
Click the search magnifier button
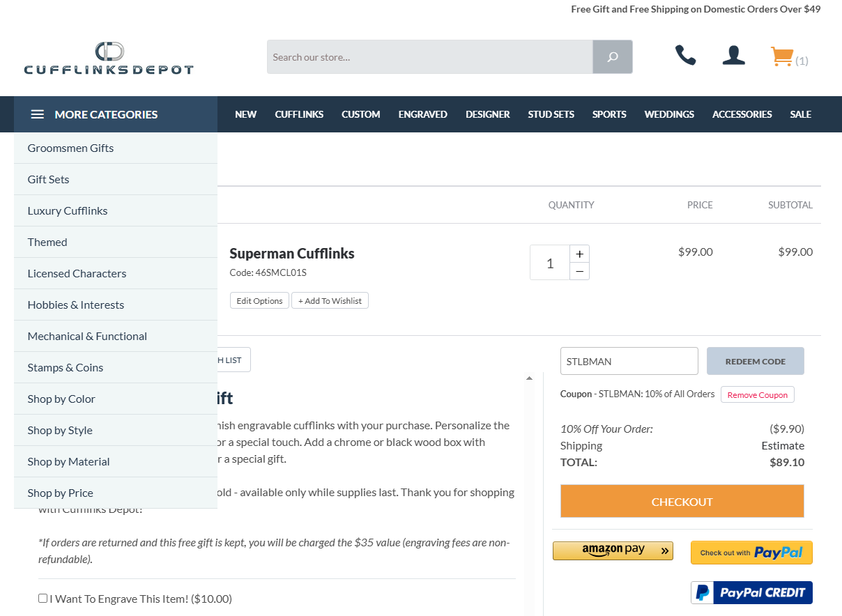point(613,57)
